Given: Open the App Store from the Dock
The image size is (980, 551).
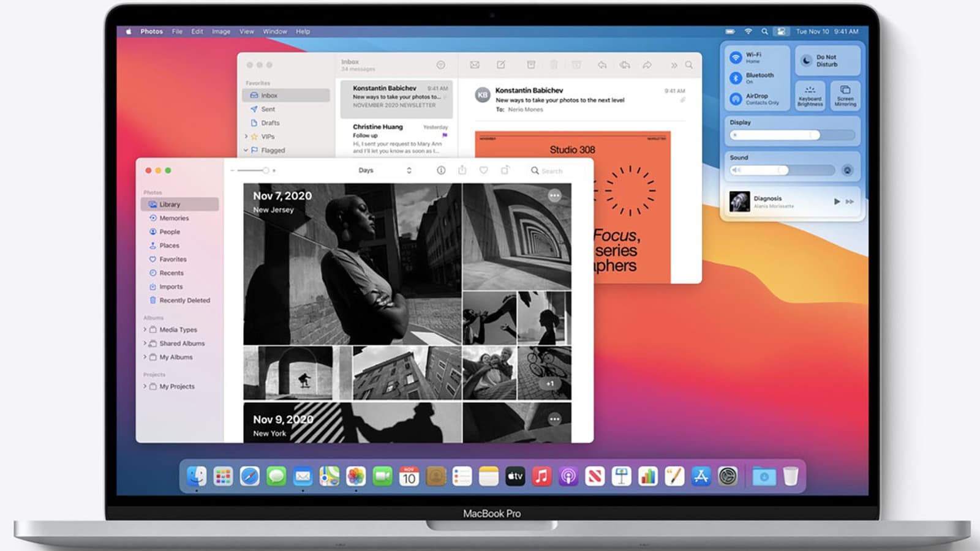Looking at the screenshot, I should (701, 476).
